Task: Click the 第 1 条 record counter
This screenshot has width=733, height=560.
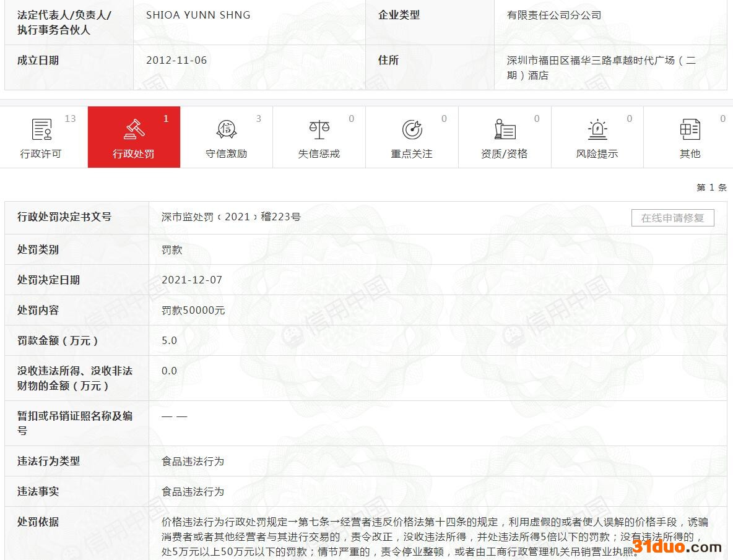Action: point(711,187)
